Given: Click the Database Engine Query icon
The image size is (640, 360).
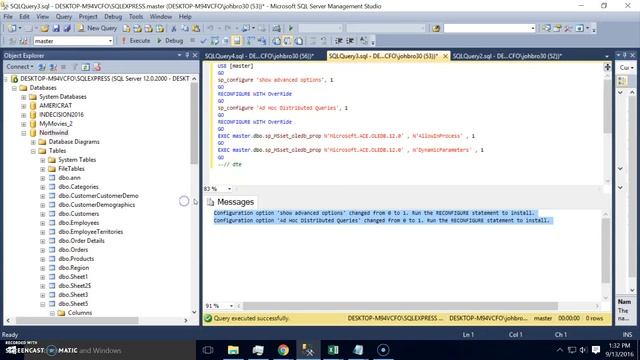Looking at the screenshot, I should point(127,28).
